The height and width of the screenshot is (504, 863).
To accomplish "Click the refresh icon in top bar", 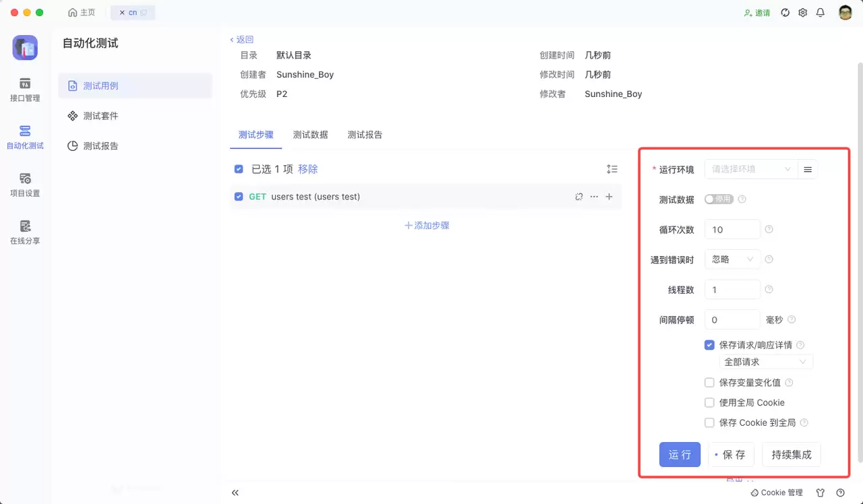I will (x=785, y=13).
